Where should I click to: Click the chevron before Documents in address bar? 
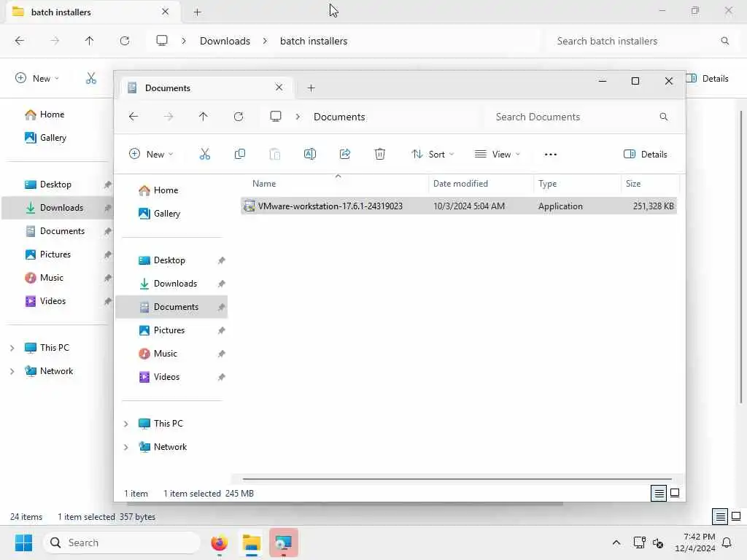click(298, 117)
